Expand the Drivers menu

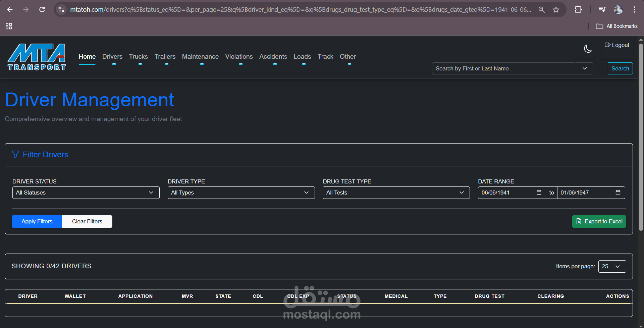point(112,57)
